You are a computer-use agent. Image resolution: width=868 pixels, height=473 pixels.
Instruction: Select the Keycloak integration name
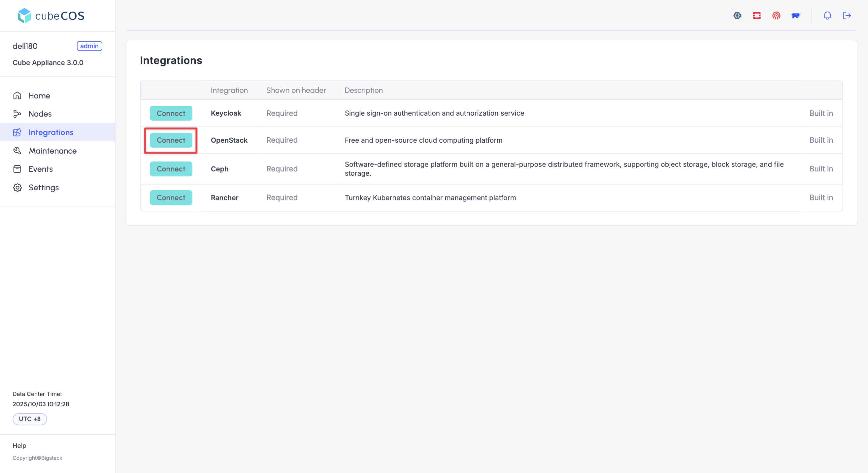(x=226, y=113)
